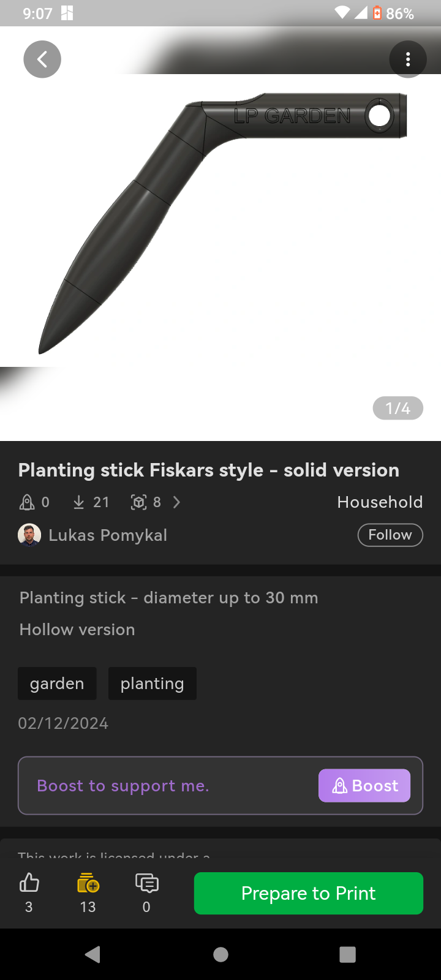Open Lukas Pomykal's profile avatar
The image size is (441, 980).
pos(29,535)
